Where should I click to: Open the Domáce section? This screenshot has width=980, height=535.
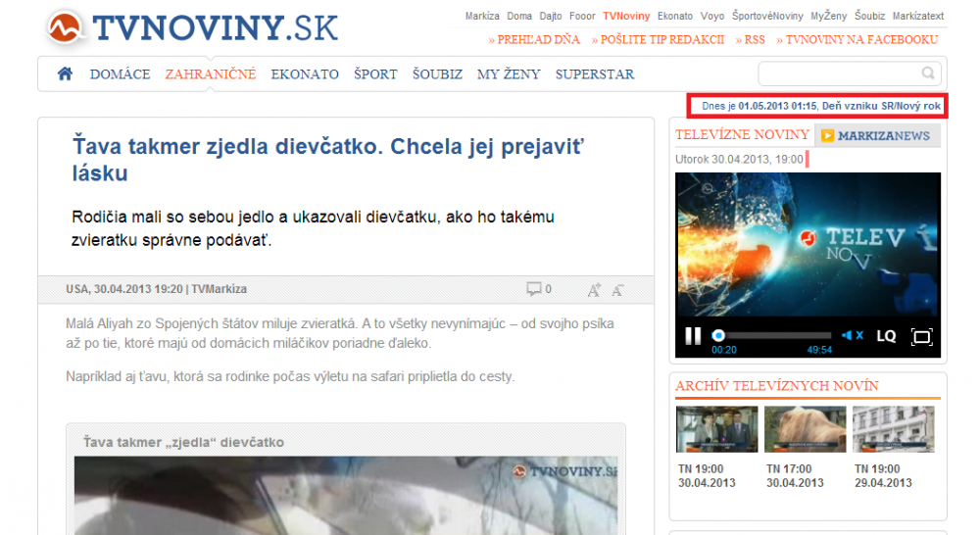pyautogui.click(x=120, y=74)
